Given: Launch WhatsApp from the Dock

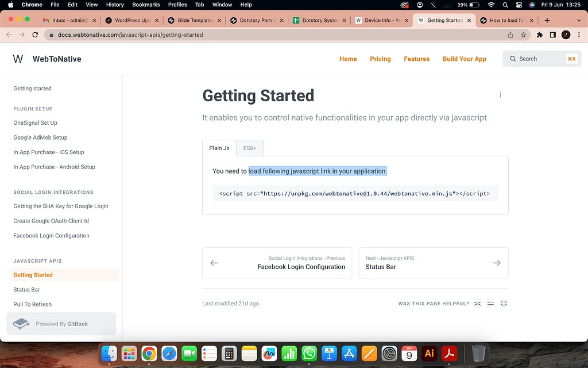Looking at the screenshot, I should pyautogui.click(x=309, y=354).
